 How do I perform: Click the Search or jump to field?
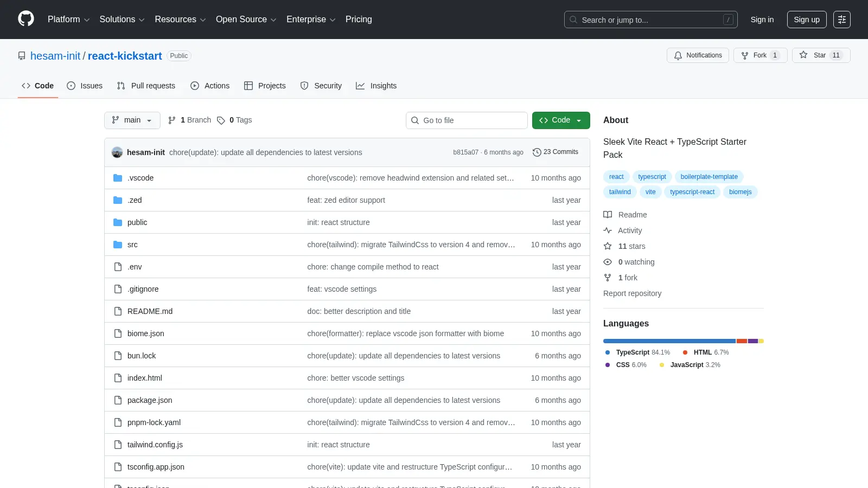(x=651, y=20)
